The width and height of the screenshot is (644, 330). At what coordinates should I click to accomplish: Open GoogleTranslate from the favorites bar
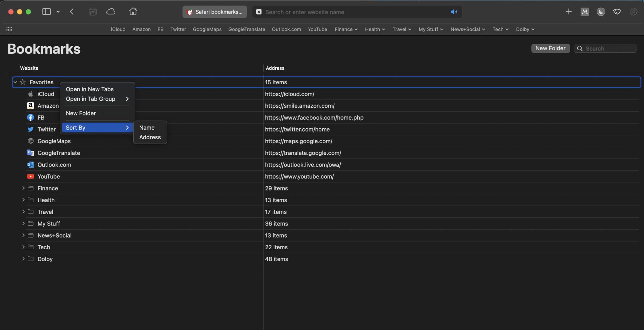(247, 29)
